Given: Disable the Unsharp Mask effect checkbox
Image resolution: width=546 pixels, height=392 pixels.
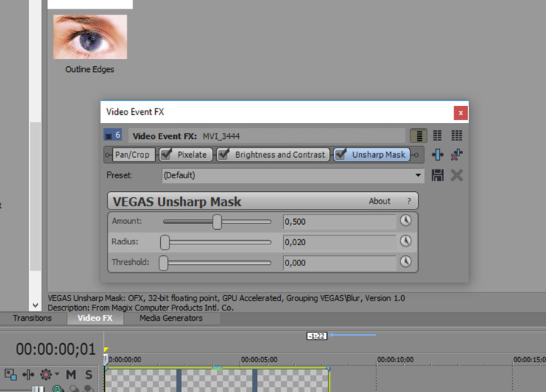Looking at the screenshot, I should (341, 154).
